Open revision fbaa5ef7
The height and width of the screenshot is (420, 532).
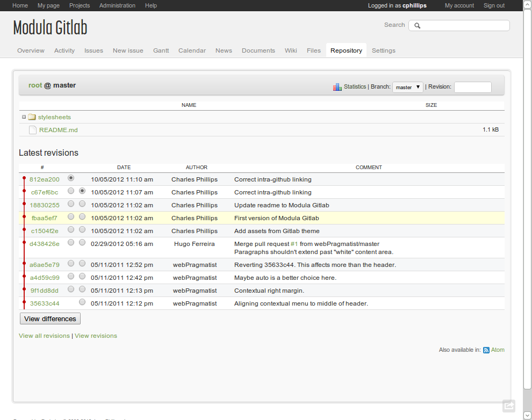[x=45, y=218]
